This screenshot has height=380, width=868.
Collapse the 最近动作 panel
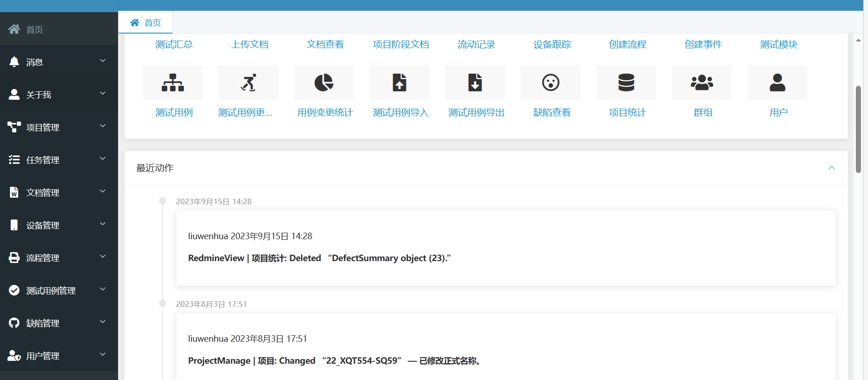(x=832, y=168)
